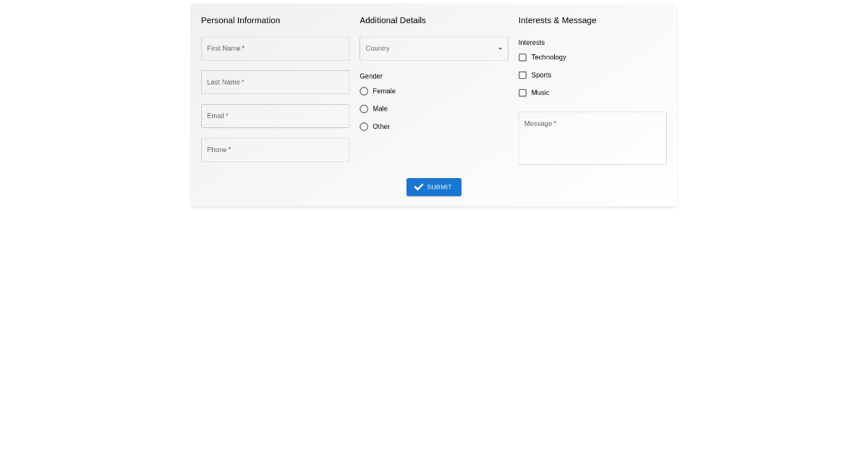The image size is (868, 456).
Task: Click the Last Name input field
Action: pyautogui.click(x=275, y=82)
